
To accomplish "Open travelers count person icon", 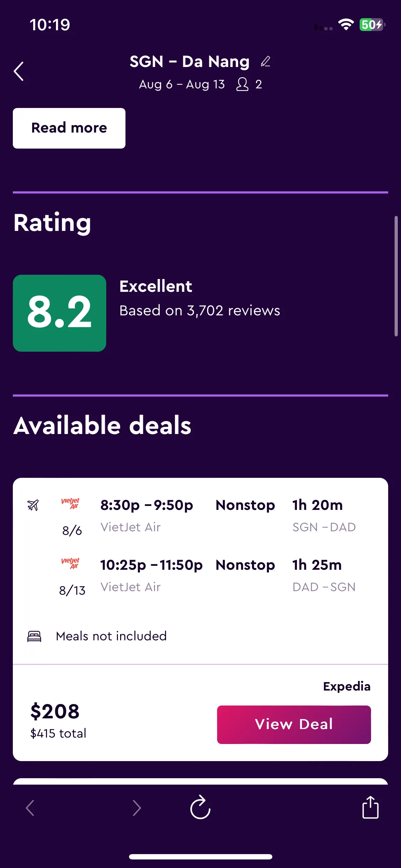I will tap(242, 84).
